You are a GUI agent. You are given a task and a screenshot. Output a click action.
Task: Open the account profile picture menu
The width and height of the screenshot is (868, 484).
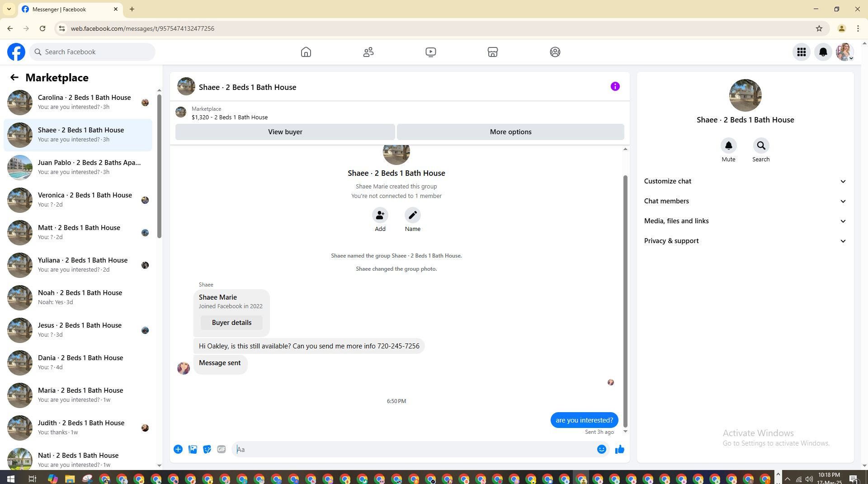[845, 52]
